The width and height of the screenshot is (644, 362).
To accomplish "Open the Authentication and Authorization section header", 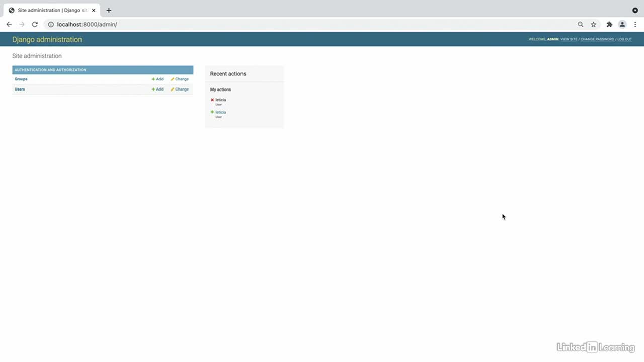I will [x=50, y=70].
